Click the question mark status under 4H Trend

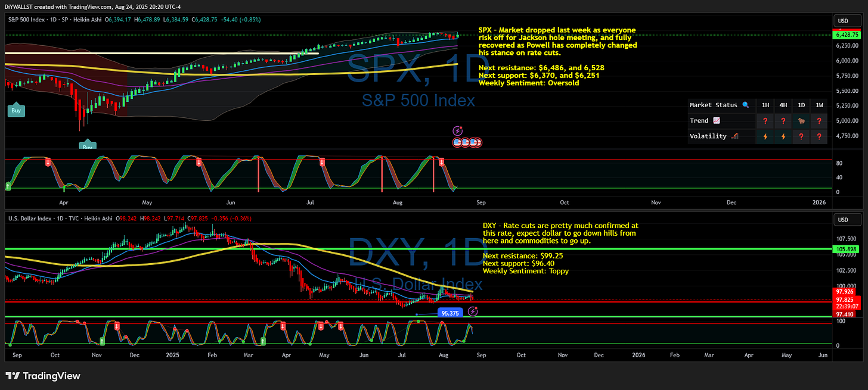(783, 121)
